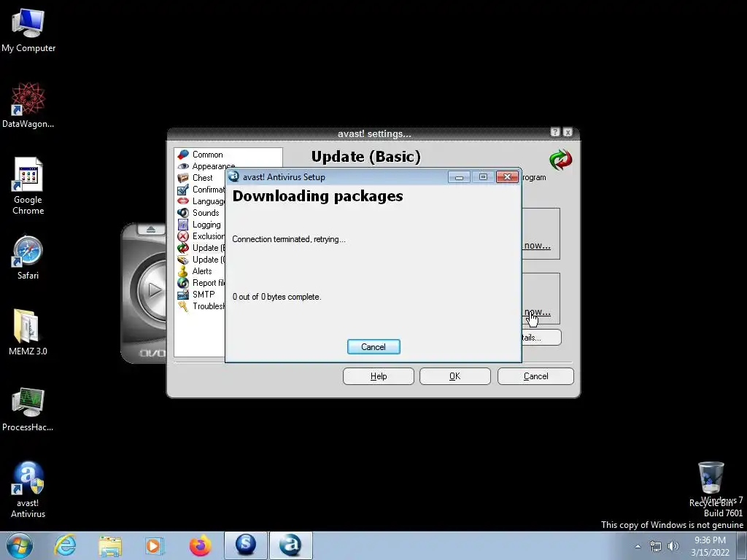The width and height of the screenshot is (747, 560).
Task: Click the Common pill icon
Action: 183,155
